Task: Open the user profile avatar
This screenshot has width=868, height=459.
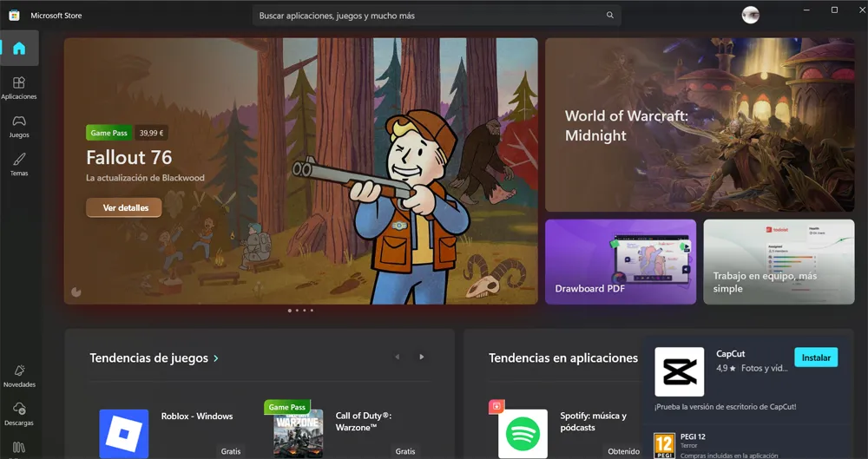Action: (x=750, y=15)
